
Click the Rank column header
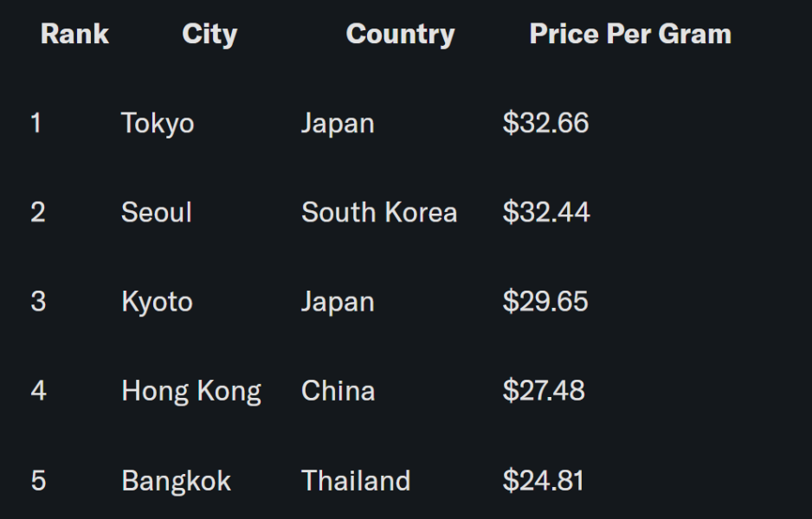coord(74,35)
